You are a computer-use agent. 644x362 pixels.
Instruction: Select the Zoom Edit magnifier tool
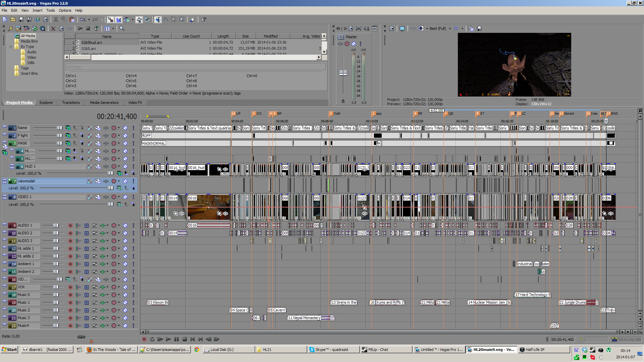point(182,20)
